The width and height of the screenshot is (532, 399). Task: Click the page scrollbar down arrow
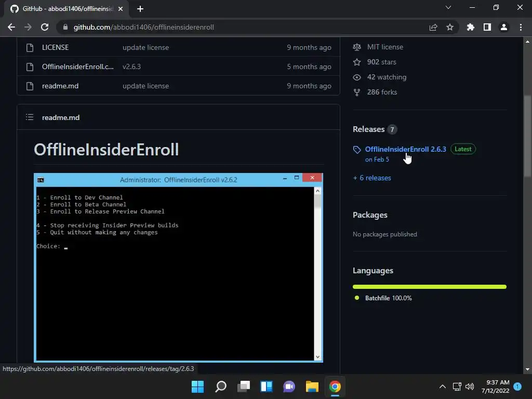527,369
